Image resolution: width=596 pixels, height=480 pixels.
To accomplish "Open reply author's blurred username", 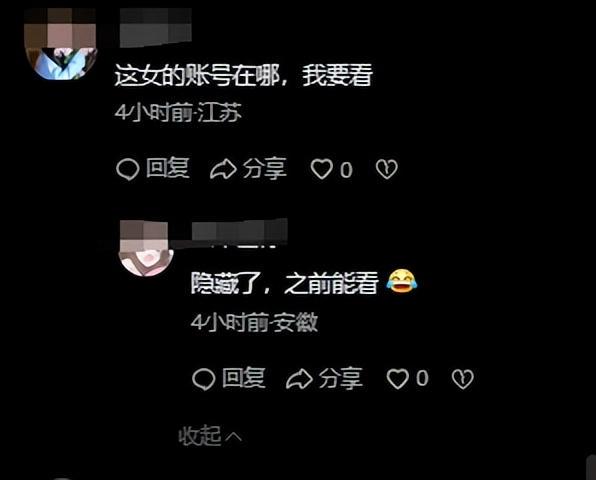I will [x=239, y=230].
